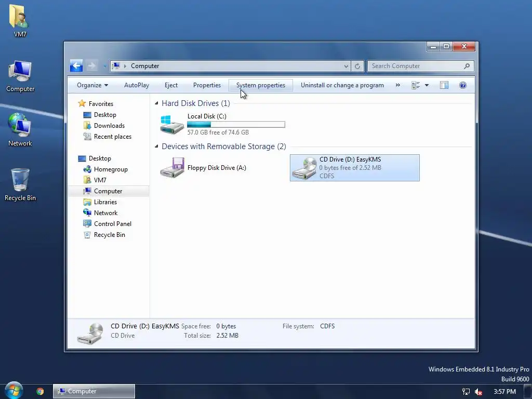Open Recent places in the navigation pane
The width and height of the screenshot is (532, 399).
click(x=113, y=137)
